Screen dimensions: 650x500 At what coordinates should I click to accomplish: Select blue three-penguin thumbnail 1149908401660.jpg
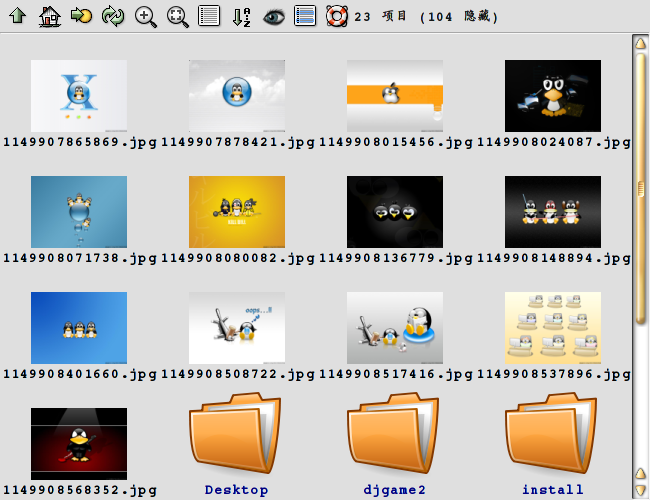[79, 328]
